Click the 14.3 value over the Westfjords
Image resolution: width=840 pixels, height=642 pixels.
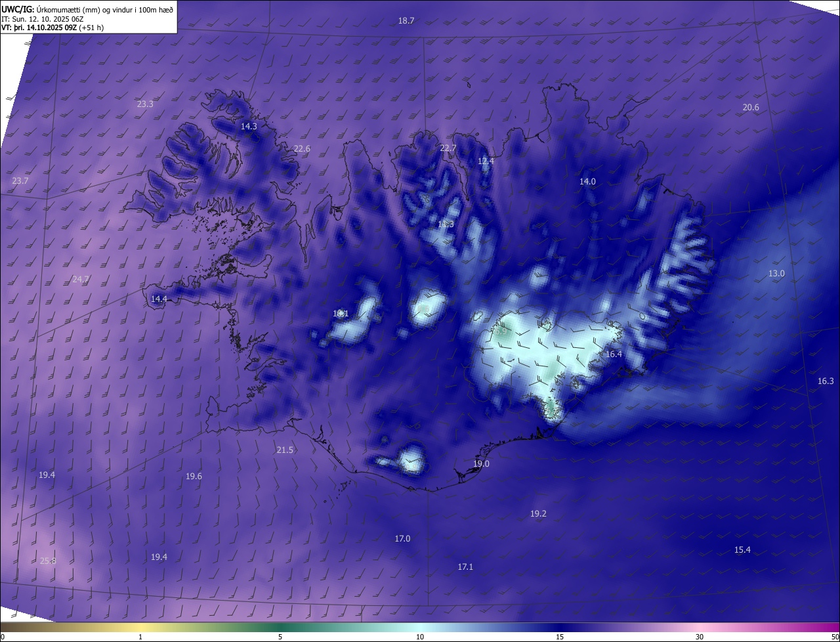(249, 126)
